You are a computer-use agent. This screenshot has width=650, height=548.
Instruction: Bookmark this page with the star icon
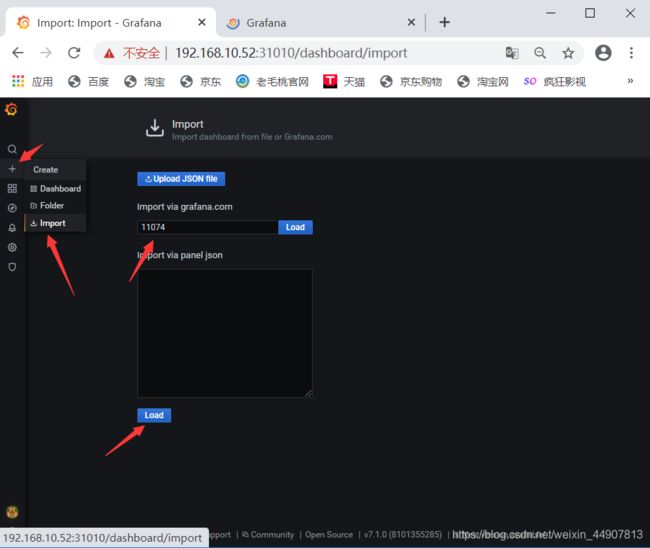tap(568, 53)
